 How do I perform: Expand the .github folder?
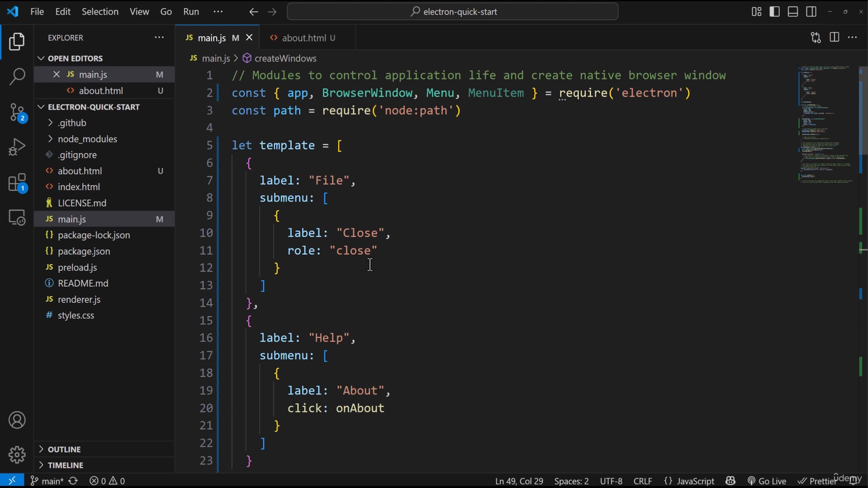(x=104, y=123)
